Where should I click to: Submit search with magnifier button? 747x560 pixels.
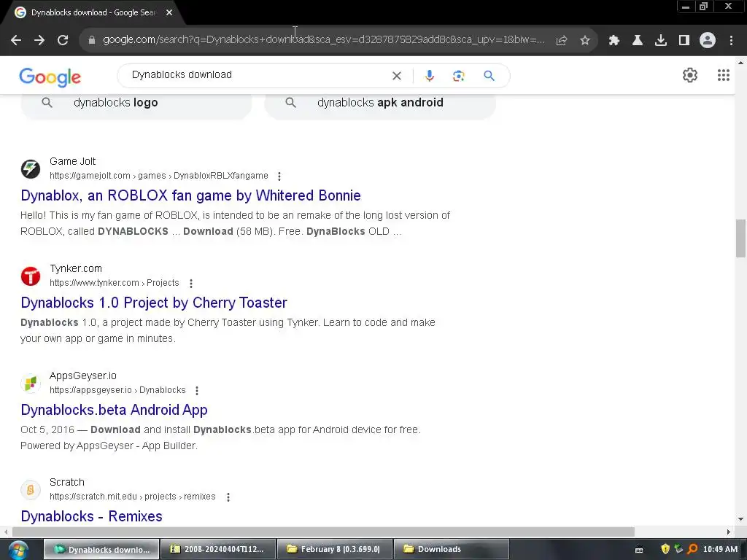pos(489,76)
